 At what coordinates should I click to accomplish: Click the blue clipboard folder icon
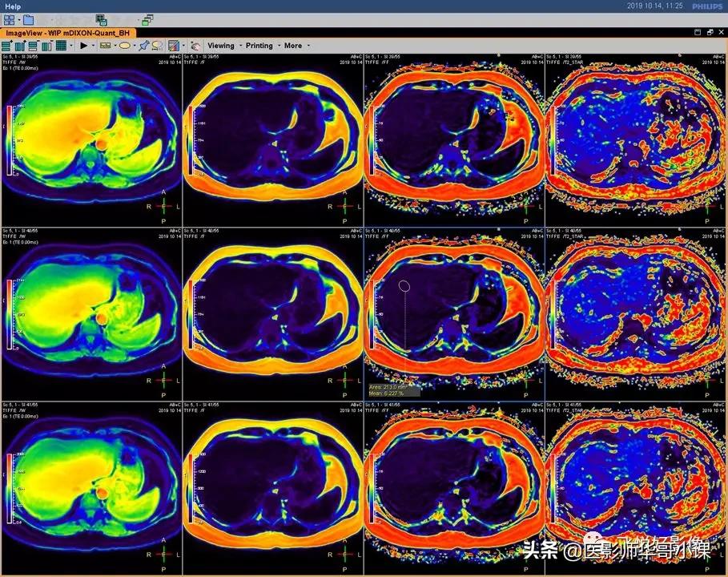click(28, 19)
